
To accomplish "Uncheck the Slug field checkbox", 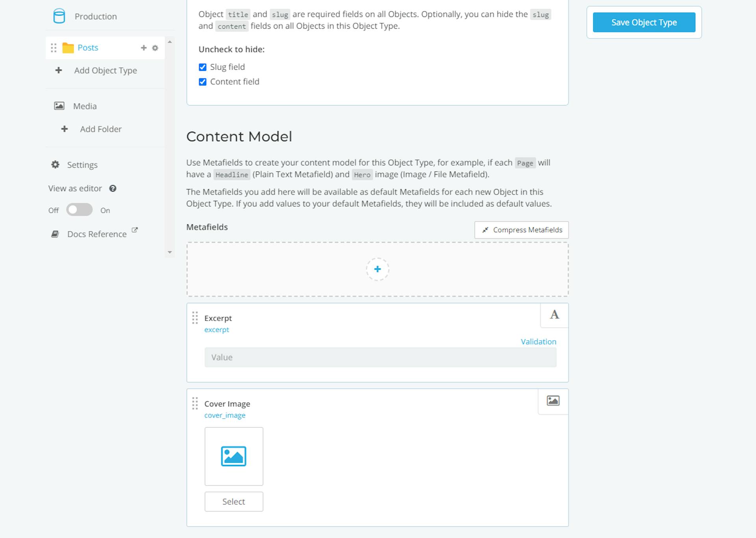I will 203,67.
